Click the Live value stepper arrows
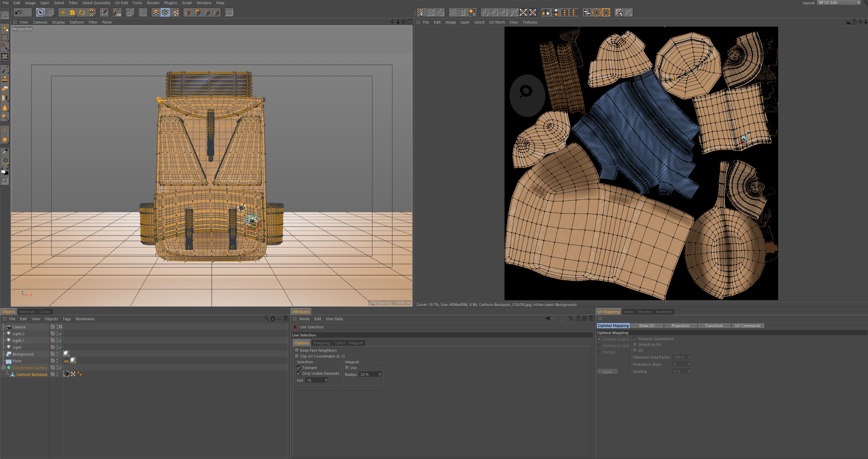 point(326,380)
